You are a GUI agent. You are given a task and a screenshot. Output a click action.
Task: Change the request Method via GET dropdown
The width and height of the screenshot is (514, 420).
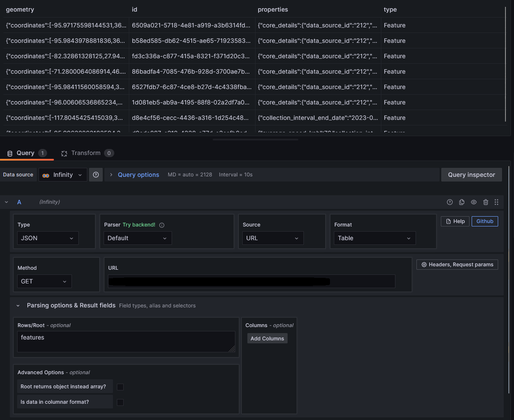pos(44,281)
